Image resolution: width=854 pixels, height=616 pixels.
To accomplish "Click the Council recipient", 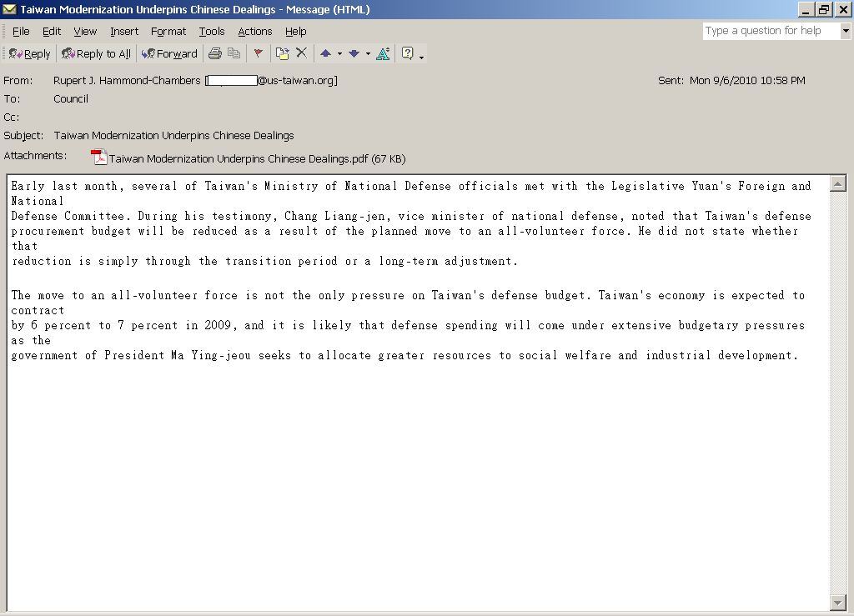I will pos(71,99).
